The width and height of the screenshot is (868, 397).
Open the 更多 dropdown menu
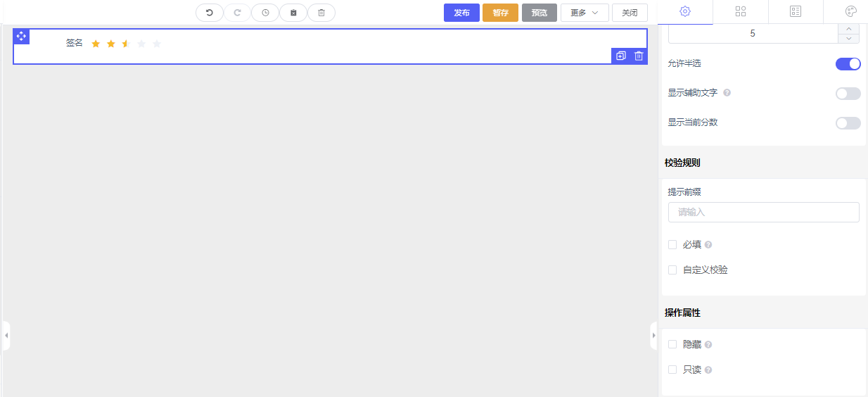pos(584,13)
